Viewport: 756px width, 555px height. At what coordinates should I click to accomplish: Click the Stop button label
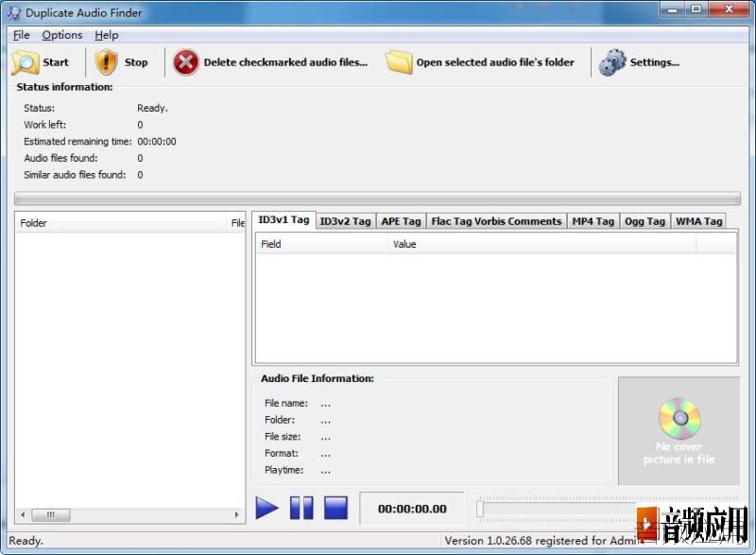(136, 62)
